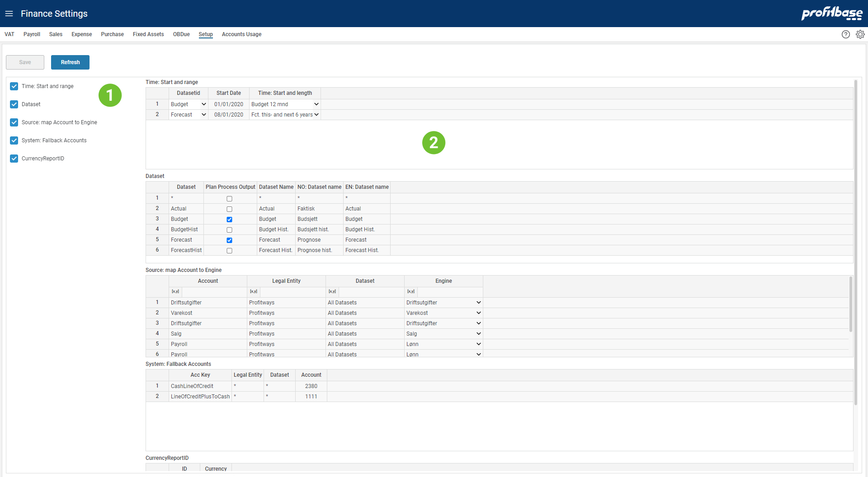Check Plan Process Output for the * row
This screenshot has height=477, width=868.
click(229, 199)
